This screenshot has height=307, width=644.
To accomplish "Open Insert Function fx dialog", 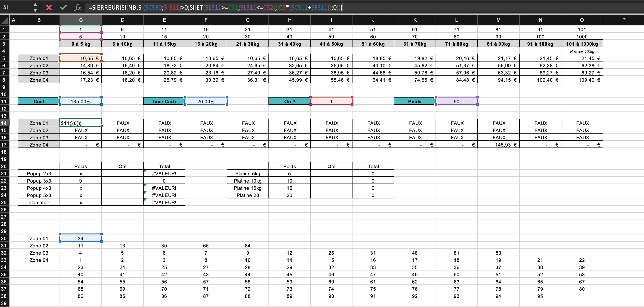I will 78,7.
